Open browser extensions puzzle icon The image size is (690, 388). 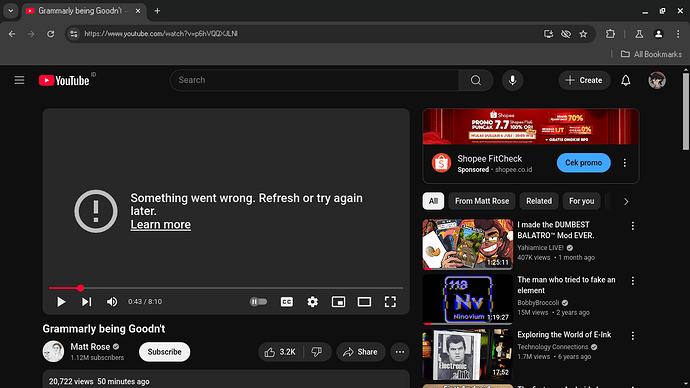(610, 34)
